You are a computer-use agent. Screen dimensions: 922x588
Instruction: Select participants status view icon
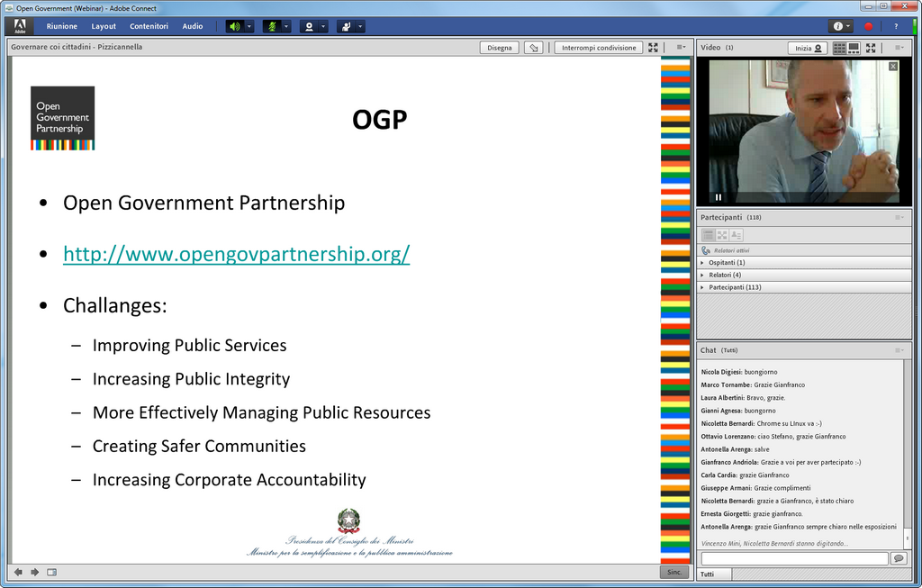tap(737, 235)
